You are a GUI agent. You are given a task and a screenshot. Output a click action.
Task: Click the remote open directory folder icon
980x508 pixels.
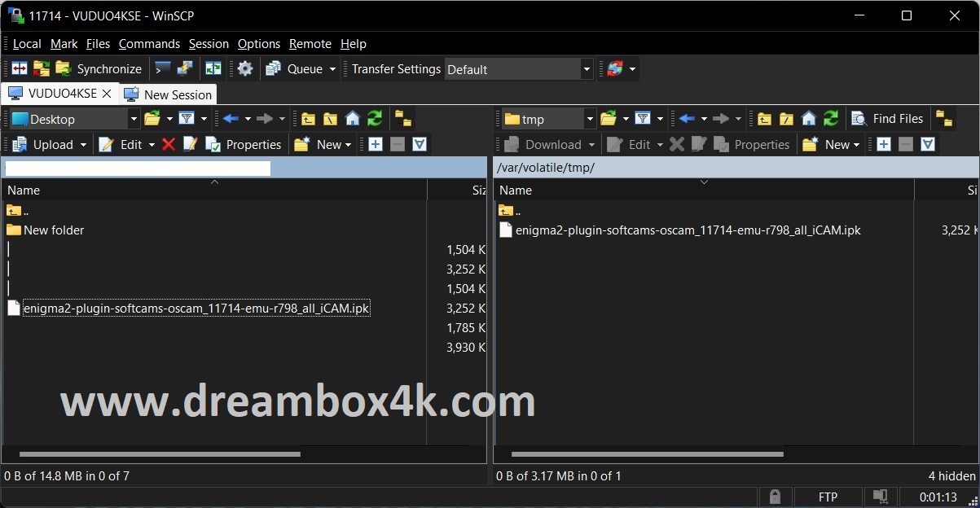609,119
